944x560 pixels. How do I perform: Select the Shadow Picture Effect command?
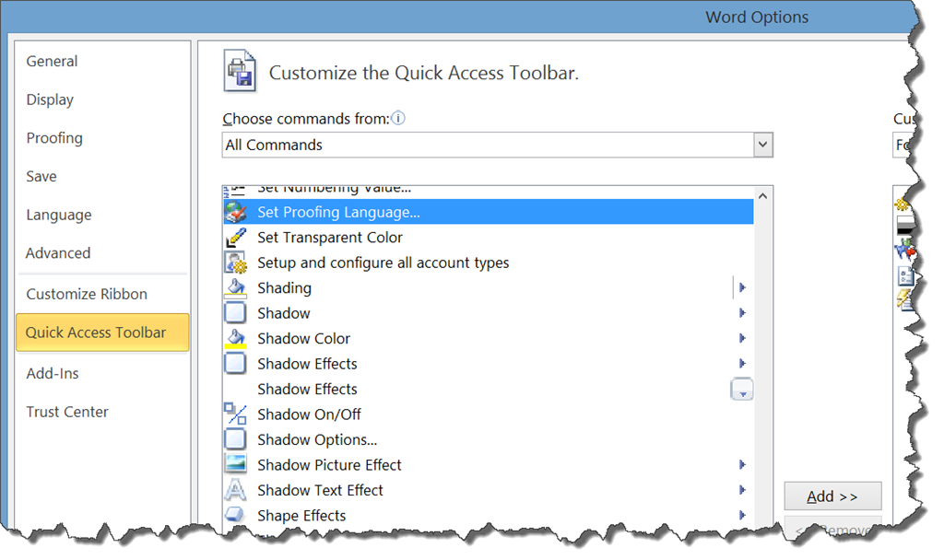coord(489,464)
